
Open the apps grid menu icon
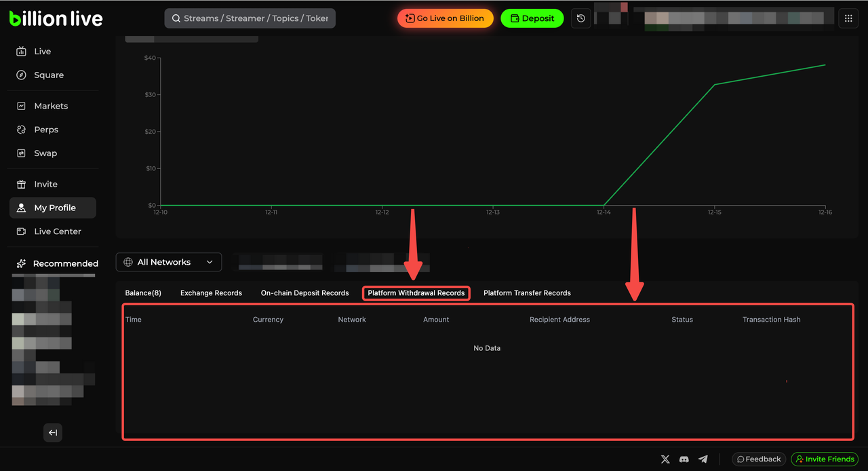[x=848, y=18]
